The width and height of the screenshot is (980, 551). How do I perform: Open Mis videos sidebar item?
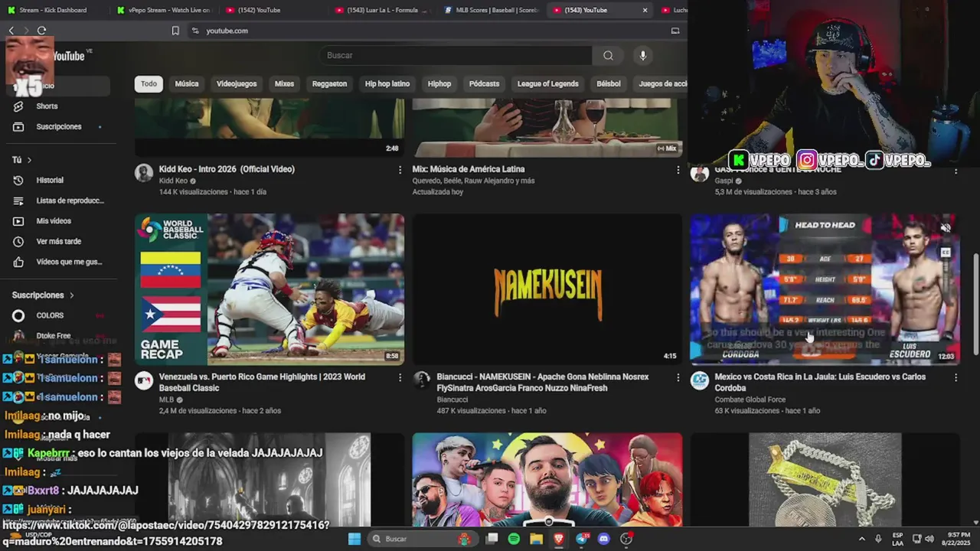[54, 221]
